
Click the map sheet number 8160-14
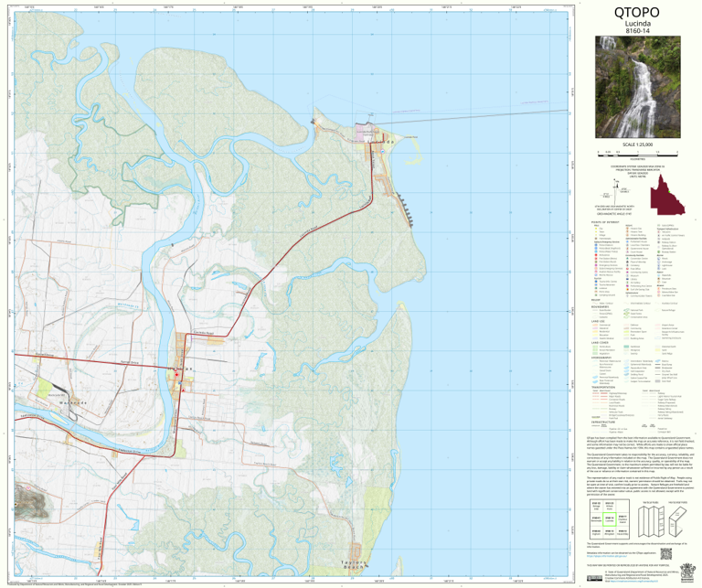[x=637, y=31]
